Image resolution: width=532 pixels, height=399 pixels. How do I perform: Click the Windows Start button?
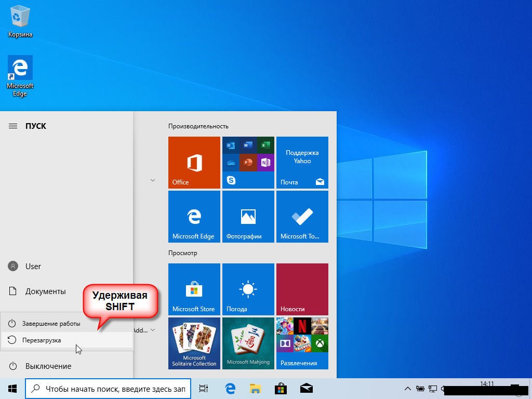click(x=12, y=389)
